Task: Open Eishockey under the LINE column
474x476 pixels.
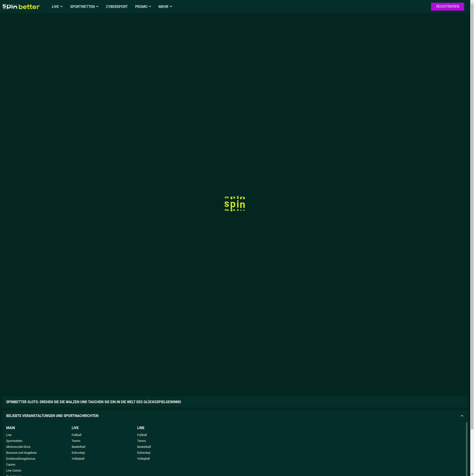Action: click(x=144, y=453)
